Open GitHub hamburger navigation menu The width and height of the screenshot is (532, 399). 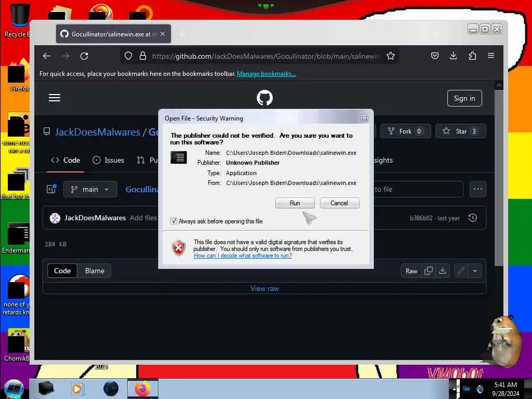click(54, 98)
